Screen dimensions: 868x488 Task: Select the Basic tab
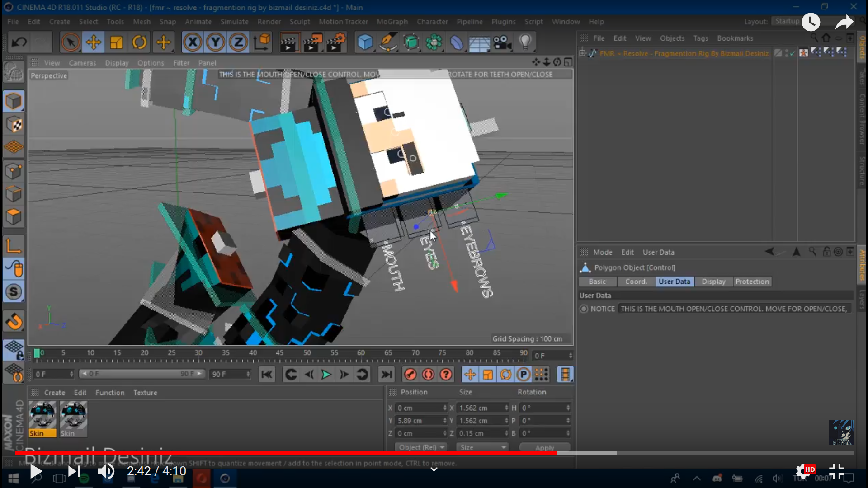pyautogui.click(x=597, y=282)
